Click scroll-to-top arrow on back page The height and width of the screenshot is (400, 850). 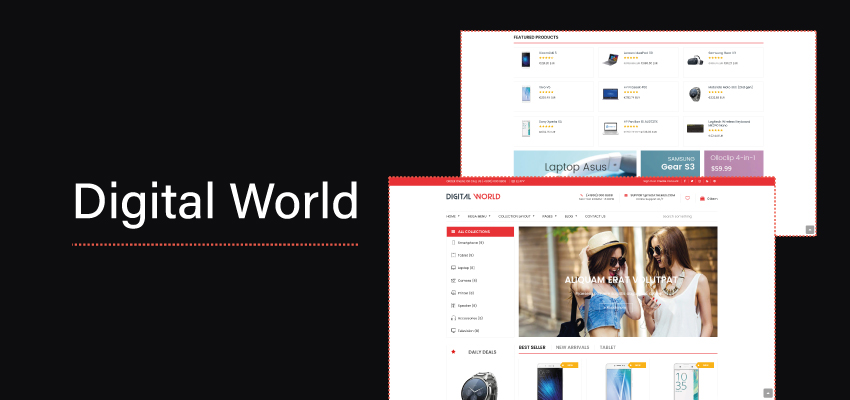(809, 229)
